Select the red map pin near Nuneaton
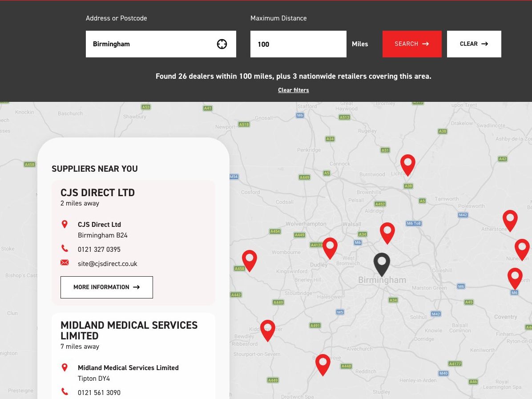 (x=522, y=250)
